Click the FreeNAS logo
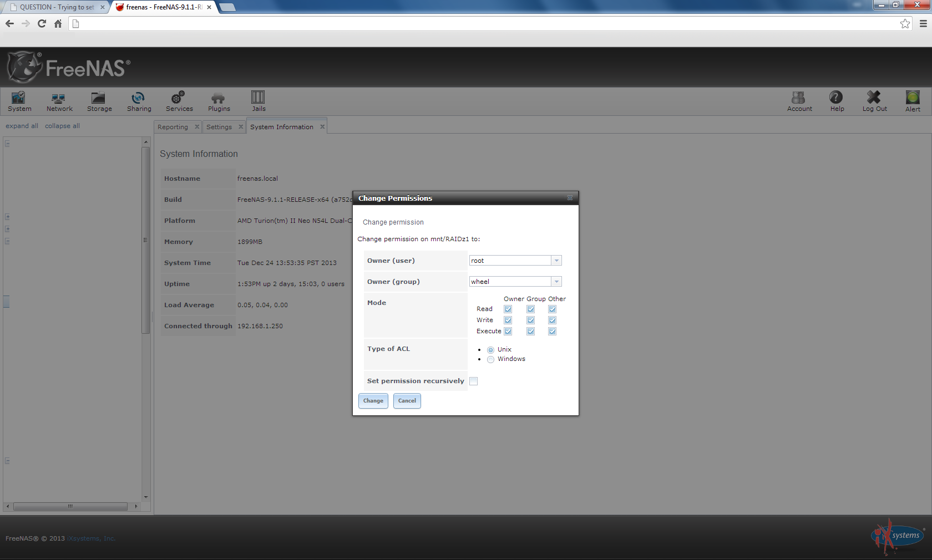The image size is (932, 560). [x=69, y=68]
